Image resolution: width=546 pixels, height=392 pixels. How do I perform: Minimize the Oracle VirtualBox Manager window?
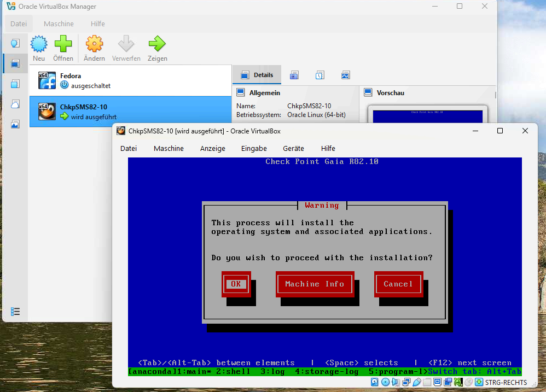tap(434, 6)
